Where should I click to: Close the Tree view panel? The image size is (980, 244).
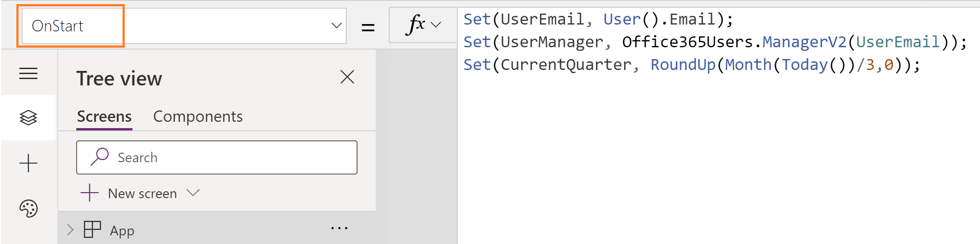tap(347, 77)
